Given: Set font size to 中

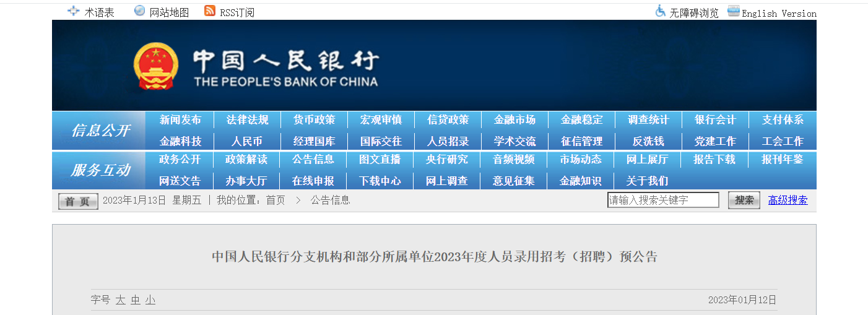Looking at the screenshot, I should (x=136, y=300).
